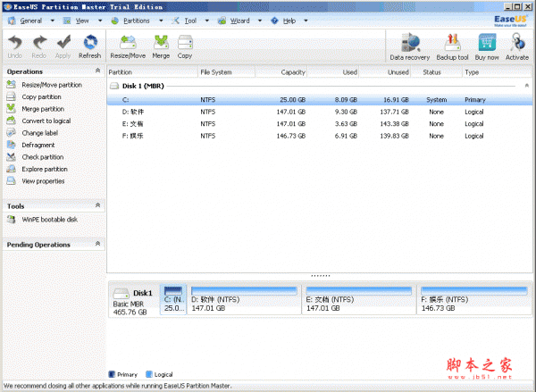Open the Tool menu
The image size is (536, 392).
(190, 21)
